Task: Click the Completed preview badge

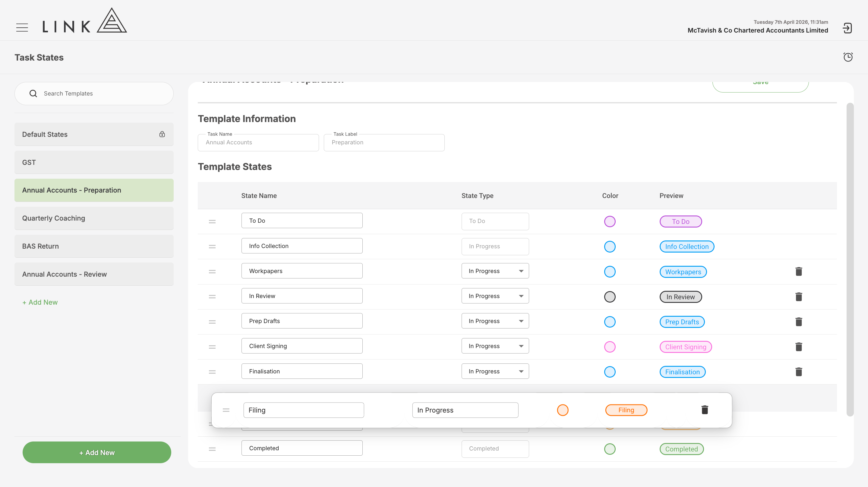Action: coord(681,449)
